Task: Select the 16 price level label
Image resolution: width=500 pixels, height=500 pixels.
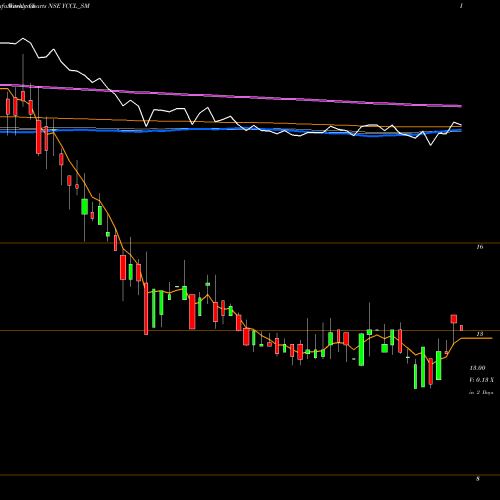Action: (x=480, y=247)
